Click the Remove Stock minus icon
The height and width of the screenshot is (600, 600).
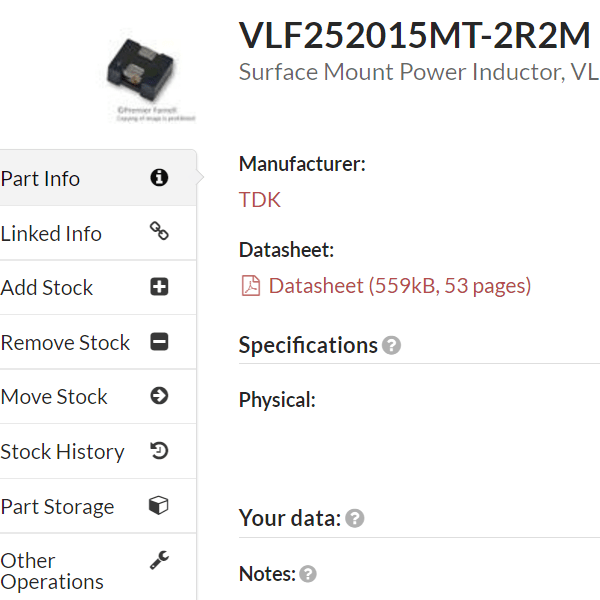[x=159, y=342]
